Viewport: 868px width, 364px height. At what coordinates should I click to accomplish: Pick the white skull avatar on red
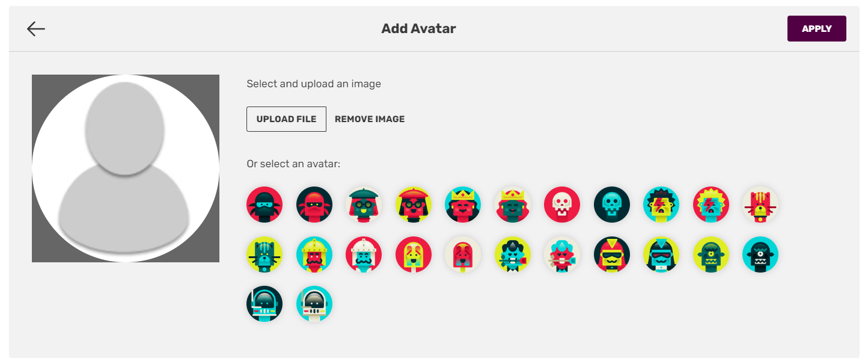tap(562, 205)
